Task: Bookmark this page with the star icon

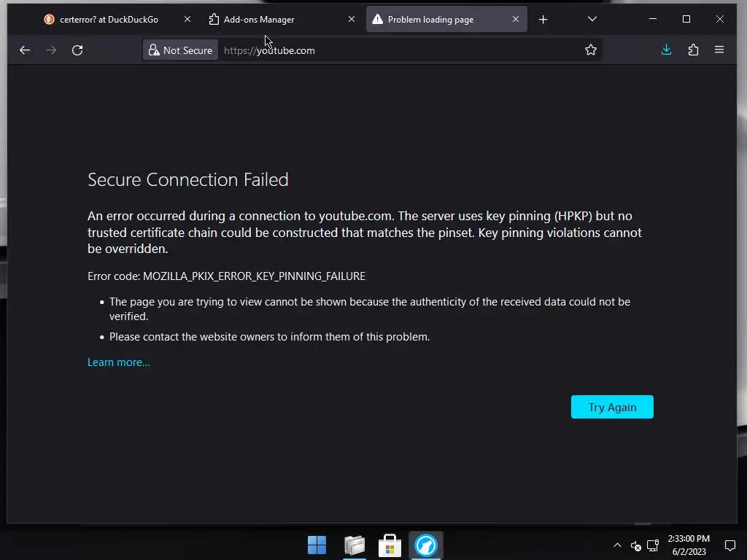Action: (591, 50)
